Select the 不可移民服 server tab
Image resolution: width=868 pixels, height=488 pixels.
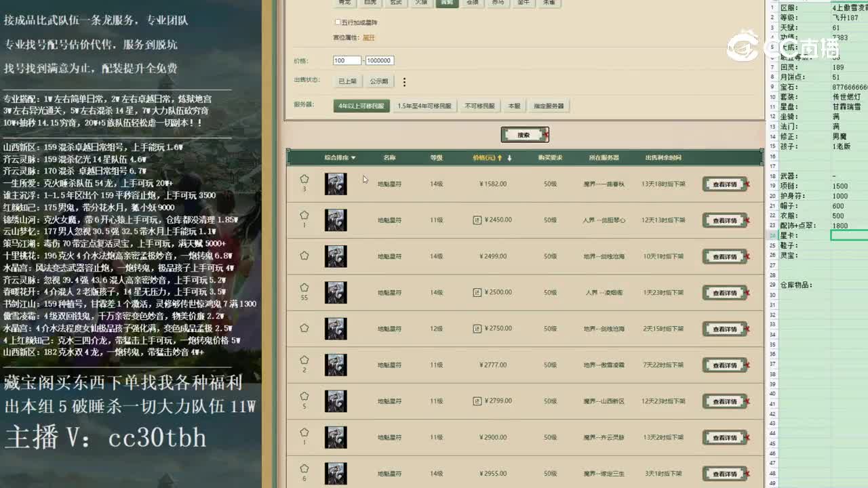479,106
